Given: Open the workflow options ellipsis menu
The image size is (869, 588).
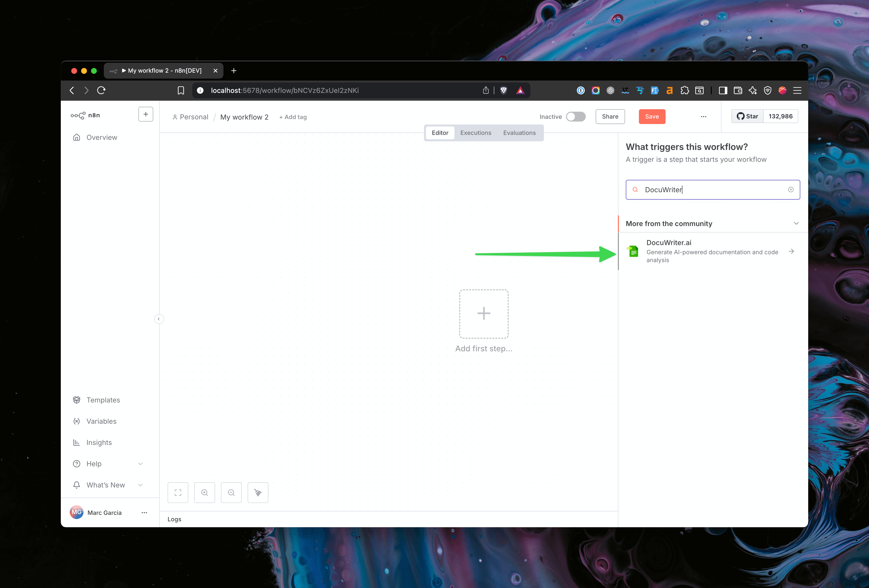Looking at the screenshot, I should [x=703, y=116].
